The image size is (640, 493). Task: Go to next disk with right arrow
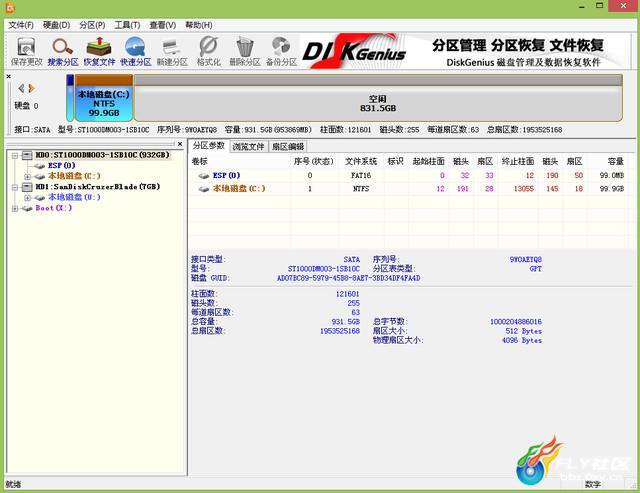click(x=31, y=88)
